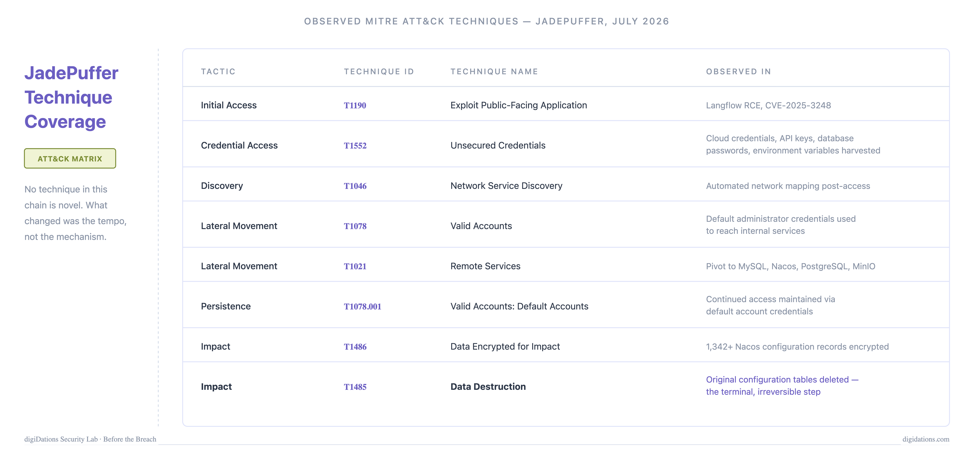This screenshot has height=469, width=980.
Task: Click the ATT&CK MATRIX badge
Action: click(70, 158)
